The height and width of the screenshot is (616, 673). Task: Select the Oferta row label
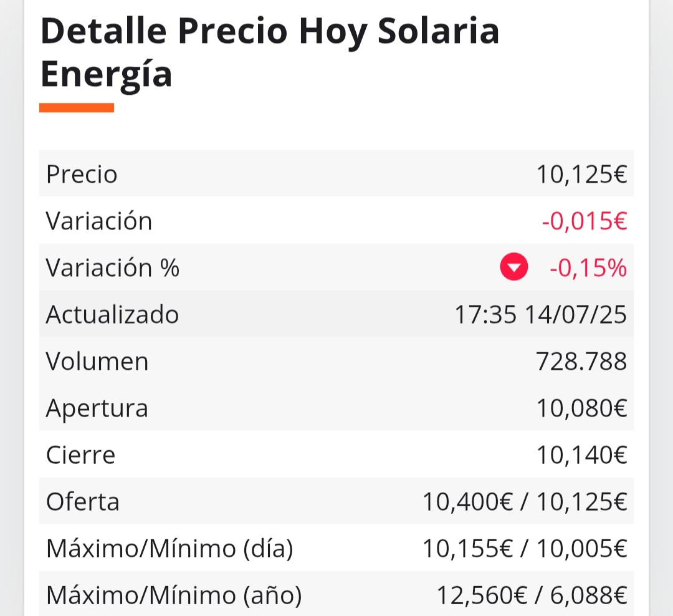point(82,502)
